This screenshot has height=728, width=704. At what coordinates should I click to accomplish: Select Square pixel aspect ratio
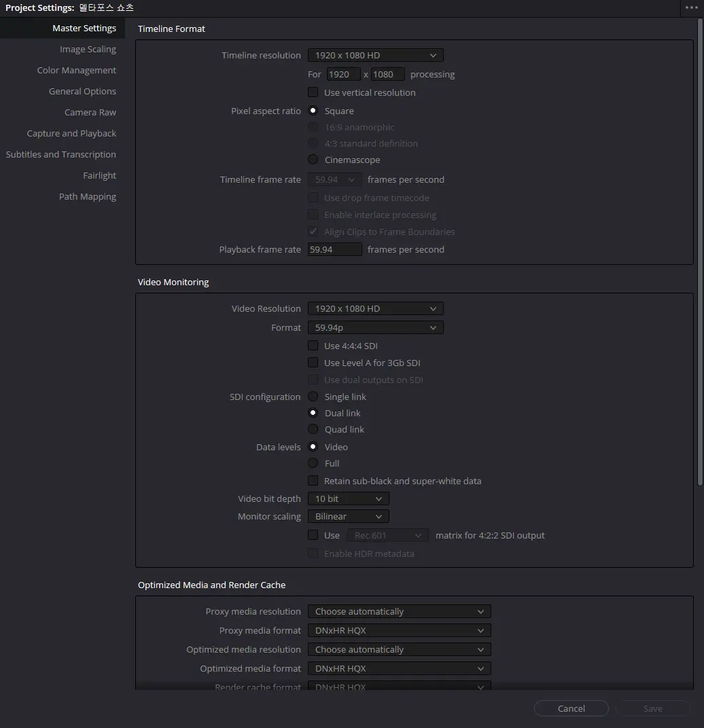point(313,111)
